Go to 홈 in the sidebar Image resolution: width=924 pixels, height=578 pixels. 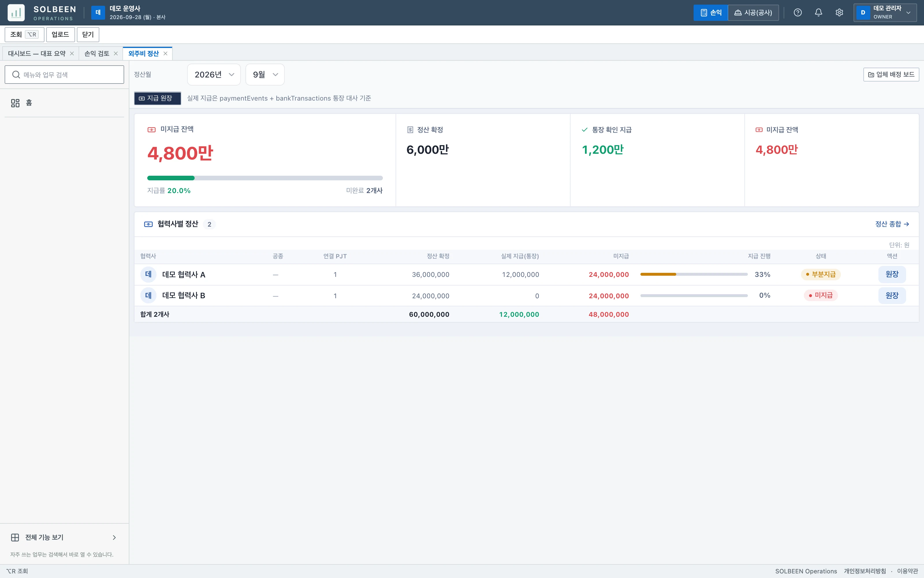click(64, 103)
